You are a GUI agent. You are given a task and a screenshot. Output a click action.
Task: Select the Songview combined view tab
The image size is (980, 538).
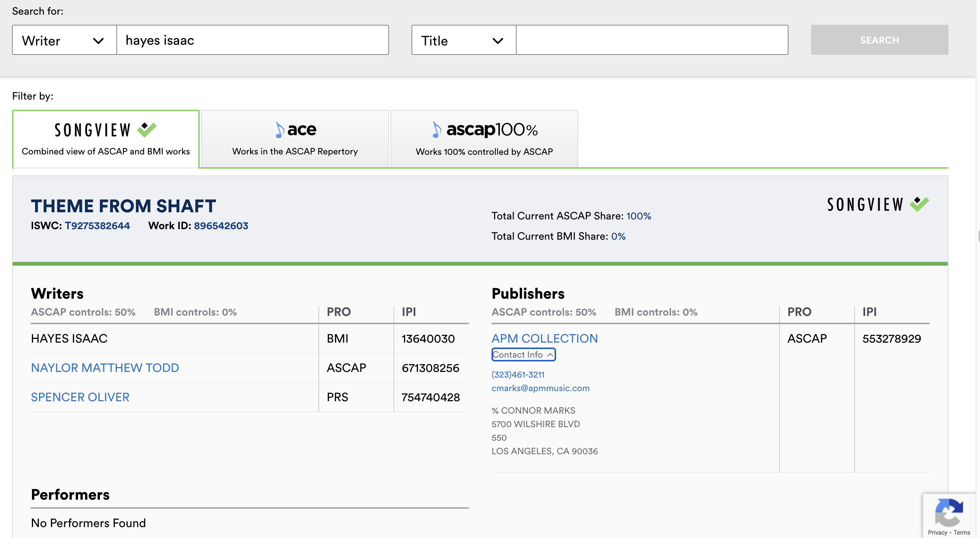(x=106, y=139)
